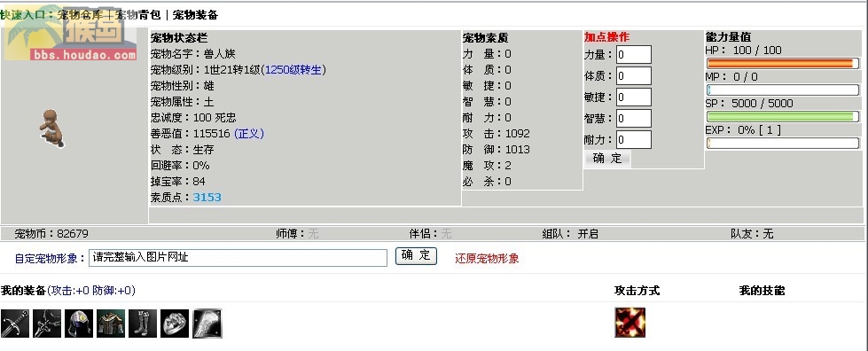The height and width of the screenshot is (351, 868).
Task: Click the 加点操作 red heading
Action: [606, 37]
